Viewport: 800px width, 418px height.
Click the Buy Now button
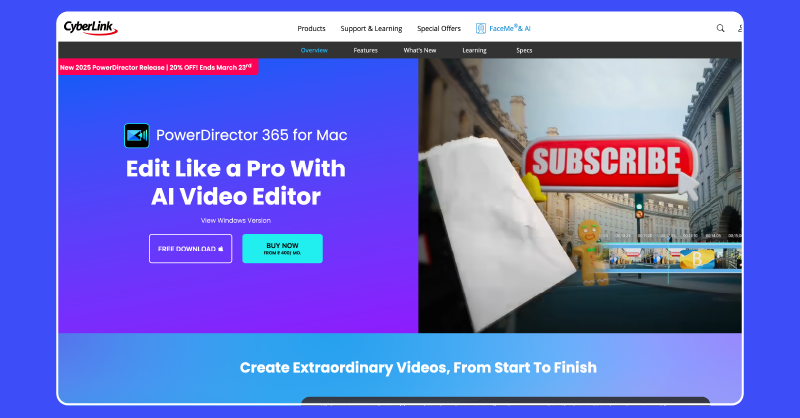pos(282,248)
